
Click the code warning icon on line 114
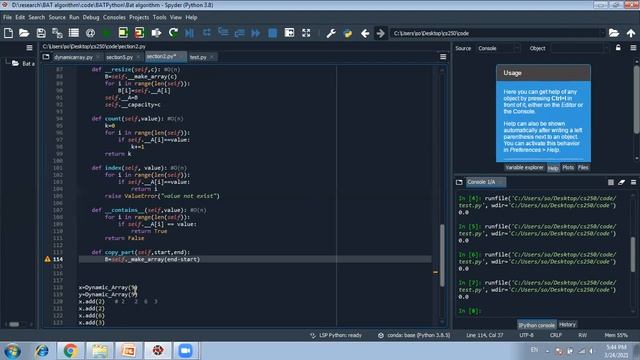pyautogui.click(x=47, y=259)
